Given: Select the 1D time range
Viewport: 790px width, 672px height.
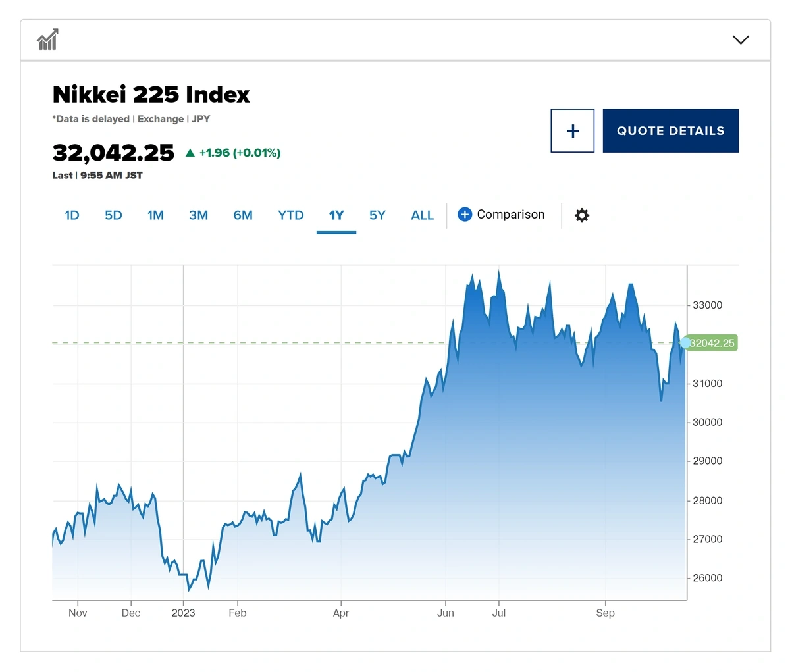Looking at the screenshot, I should (72, 215).
